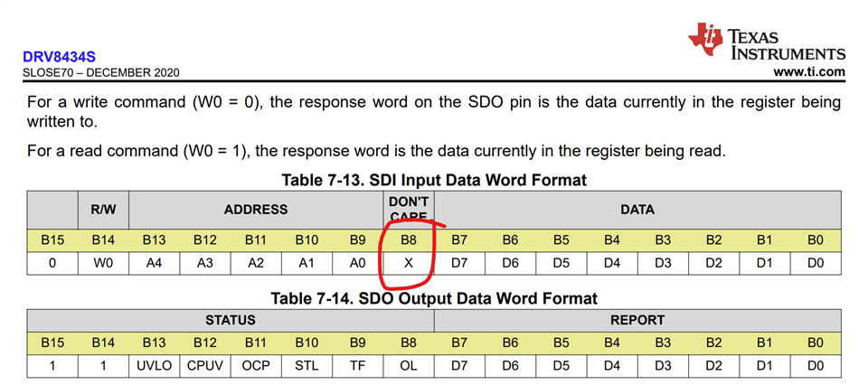Select B15 in the SDO Output table
This screenshot has height=385, width=868.
click(52, 343)
